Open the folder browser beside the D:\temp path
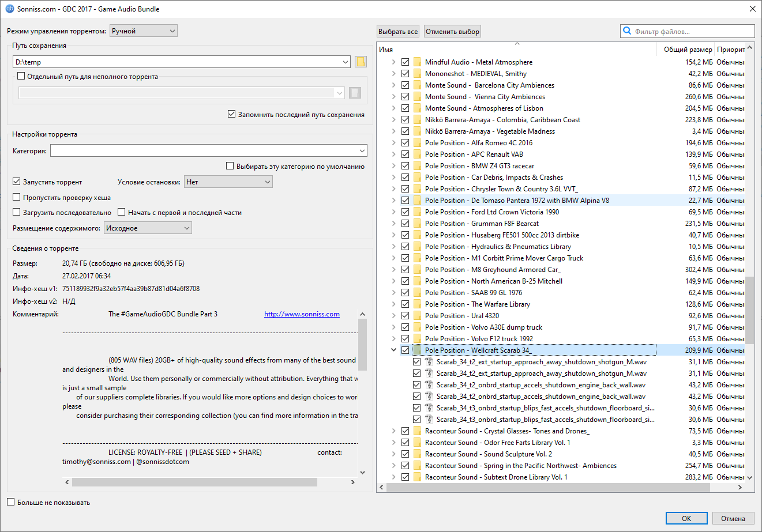This screenshot has height=532, width=762. click(360, 61)
